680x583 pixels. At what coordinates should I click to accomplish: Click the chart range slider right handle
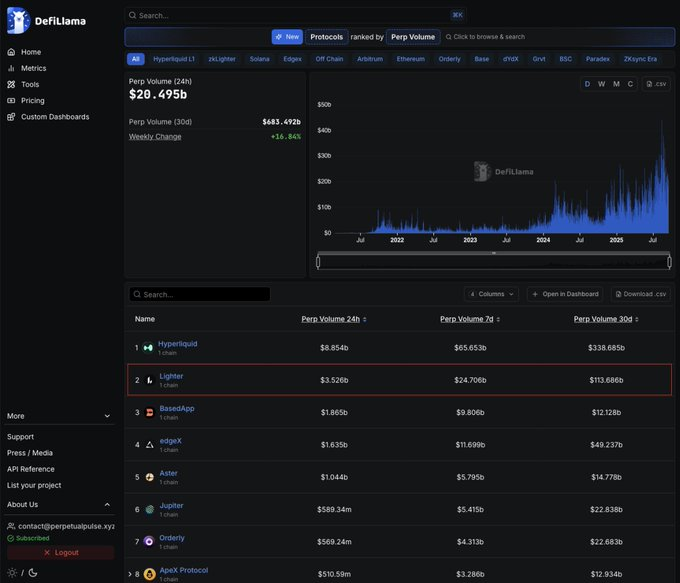(x=669, y=262)
